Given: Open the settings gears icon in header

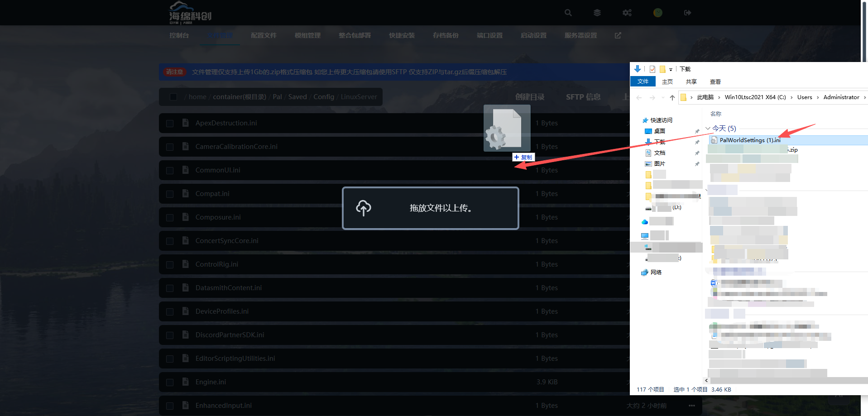Looking at the screenshot, I should [x=627, y=13].
